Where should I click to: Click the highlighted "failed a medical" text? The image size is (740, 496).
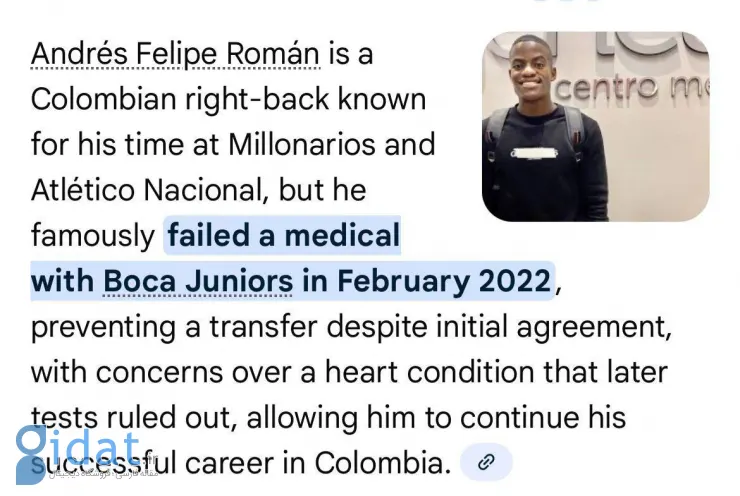click(x=284, y=236)
